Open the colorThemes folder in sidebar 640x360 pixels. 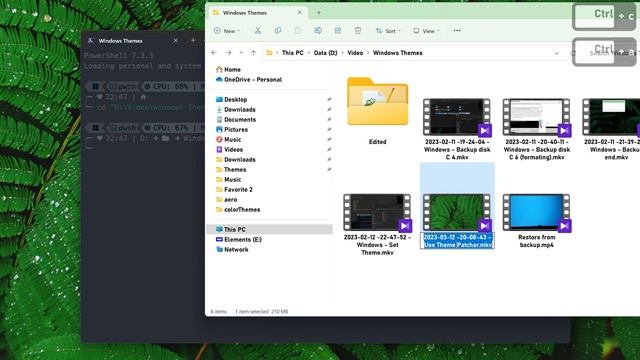point(238,209)
